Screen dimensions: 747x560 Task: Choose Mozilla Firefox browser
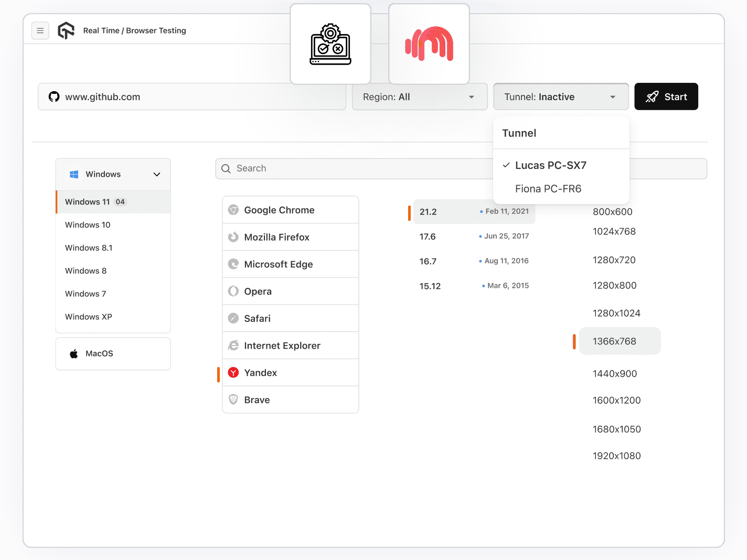(x=276, y=238)
